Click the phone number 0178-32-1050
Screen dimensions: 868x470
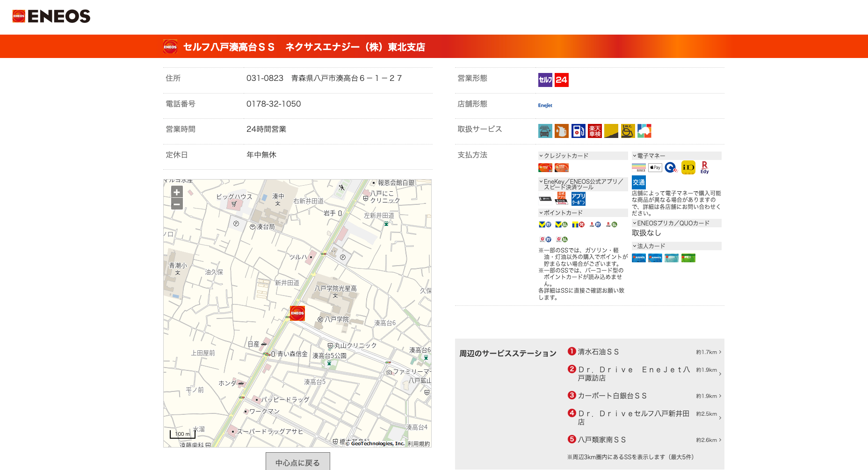[x=274, y=104]
